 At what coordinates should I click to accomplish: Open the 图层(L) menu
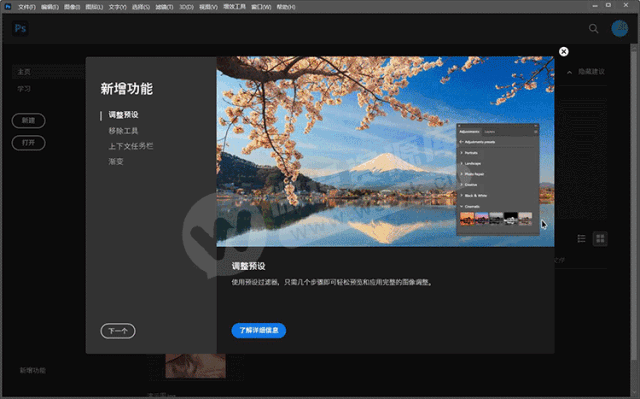pos(94,7)
